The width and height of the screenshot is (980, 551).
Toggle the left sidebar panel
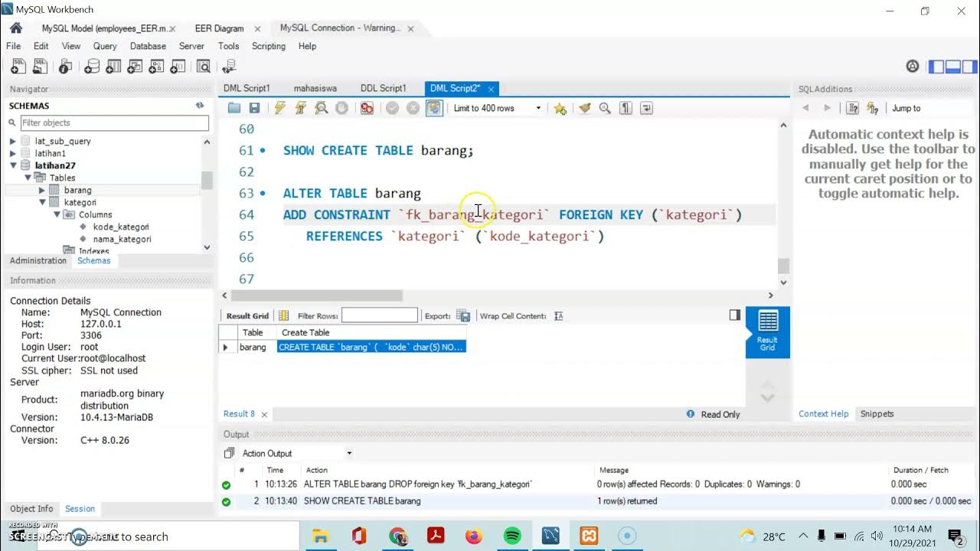[936, 67]
